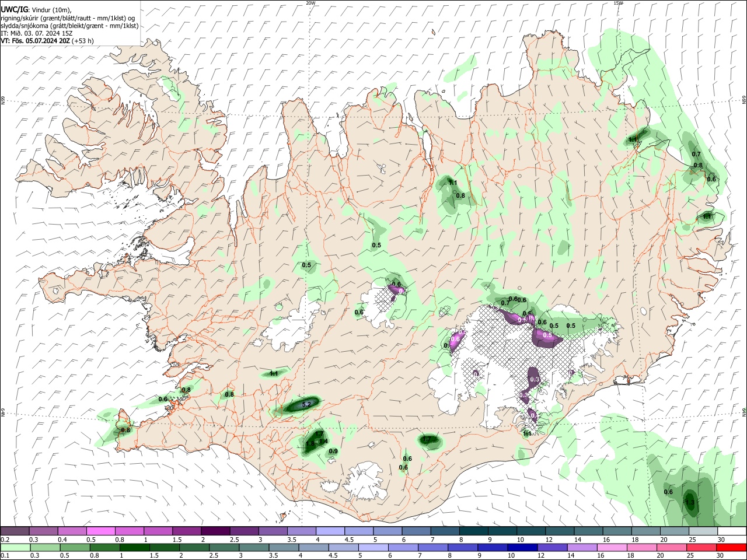Click the light pink 16 swatch in rain legend

coord(612,547)
